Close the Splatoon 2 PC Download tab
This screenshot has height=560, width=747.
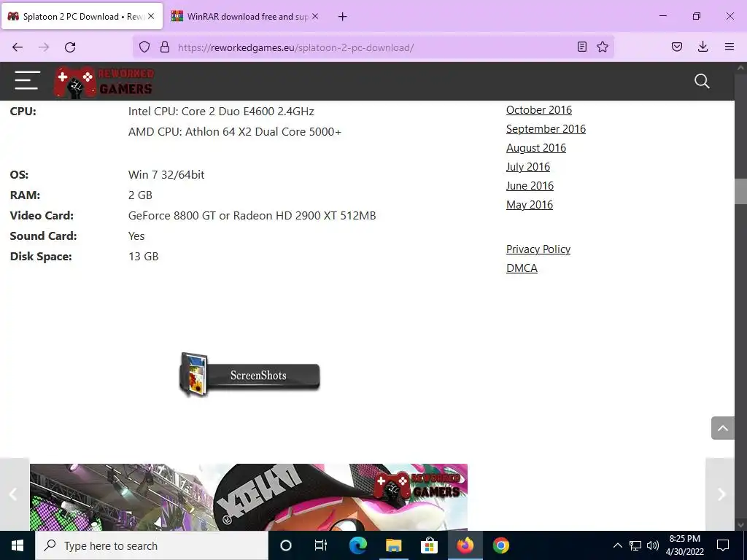(x=151, y=16)
